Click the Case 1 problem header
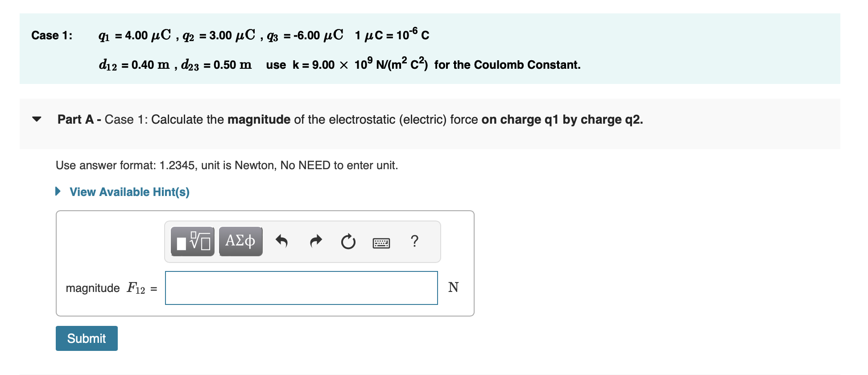 [x=52, y=34]
